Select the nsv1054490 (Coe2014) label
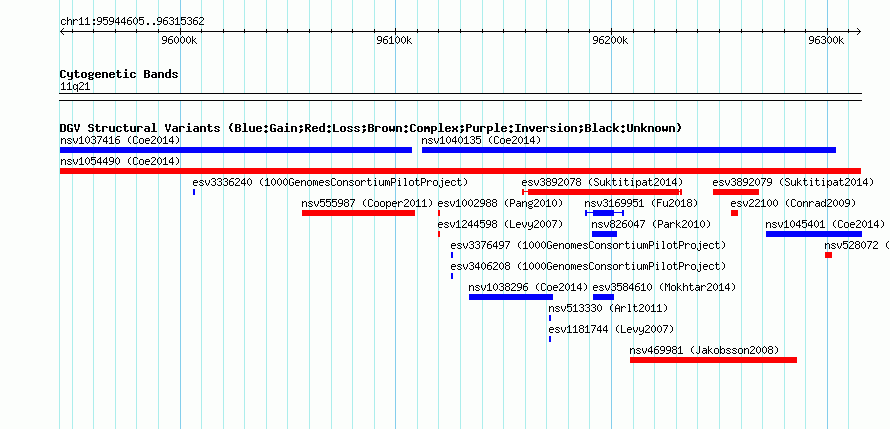The width and height of the screenshot is (890, 429). [120, 161]
